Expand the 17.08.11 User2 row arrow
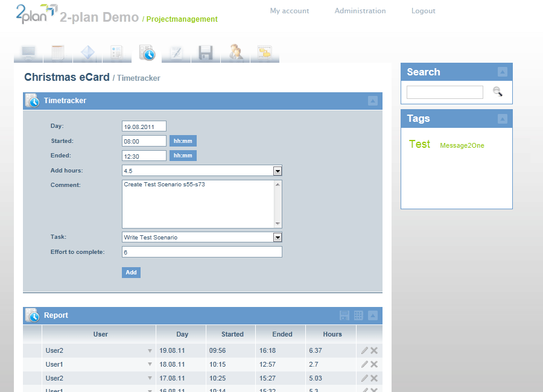 [150, 378]
